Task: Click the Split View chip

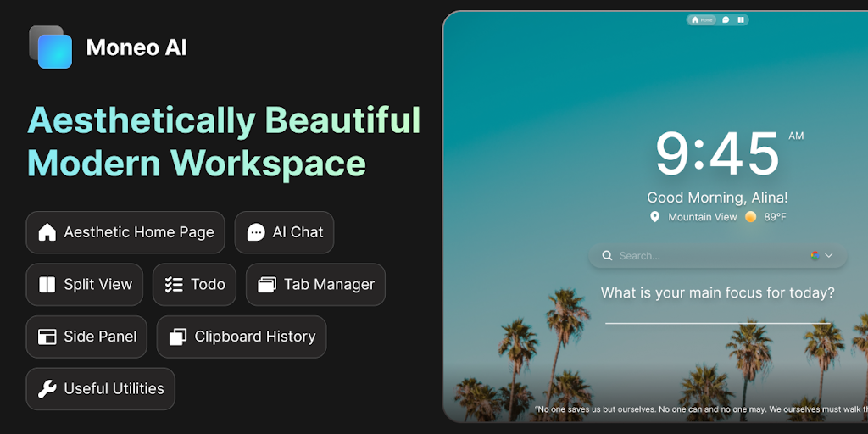Action: coord(85,285)
